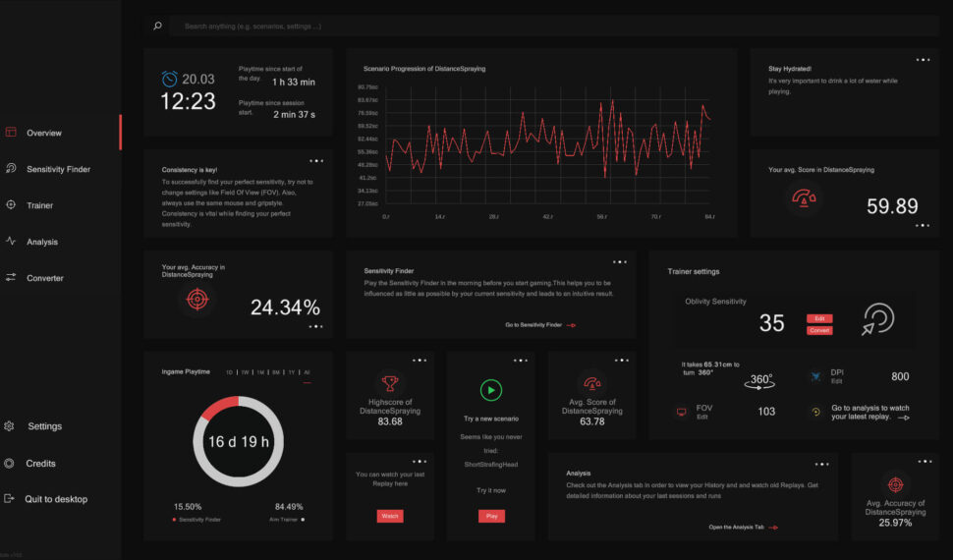Switch playtime range to All
The width and height of the screenshot is (953, 560).
307,372
